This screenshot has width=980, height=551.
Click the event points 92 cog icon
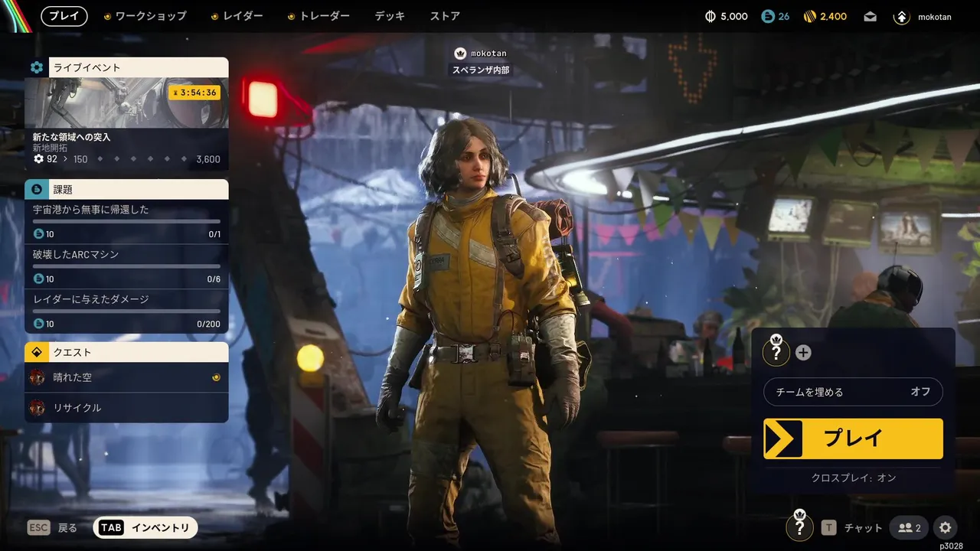point(38,159)
